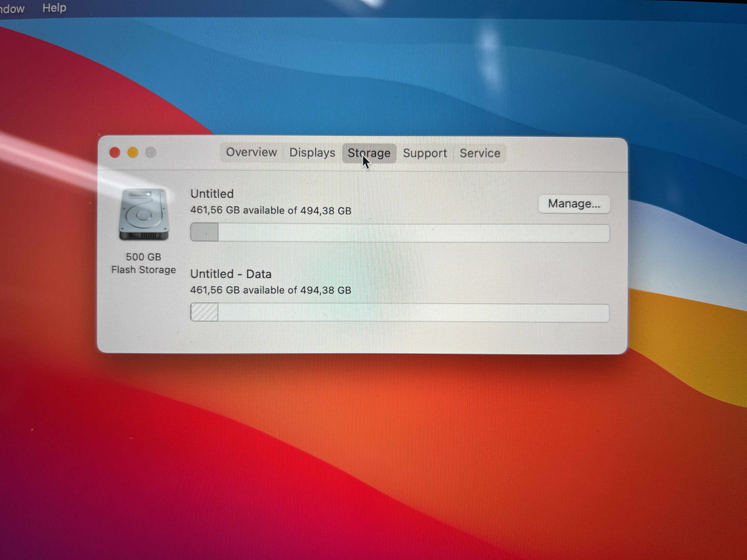This screenshot has width=747, height=560.
Task: Click the flash storage drive icon
Action: [144, 214]
